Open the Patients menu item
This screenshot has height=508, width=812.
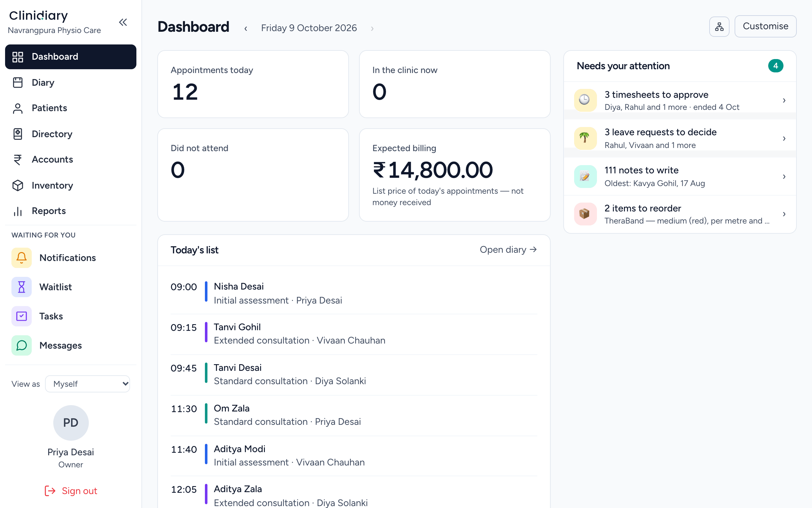(71, 108)
